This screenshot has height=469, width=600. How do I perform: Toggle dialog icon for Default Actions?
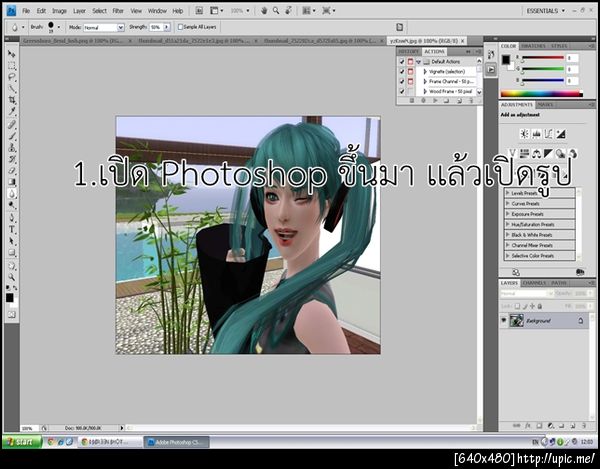click(411, 62)
